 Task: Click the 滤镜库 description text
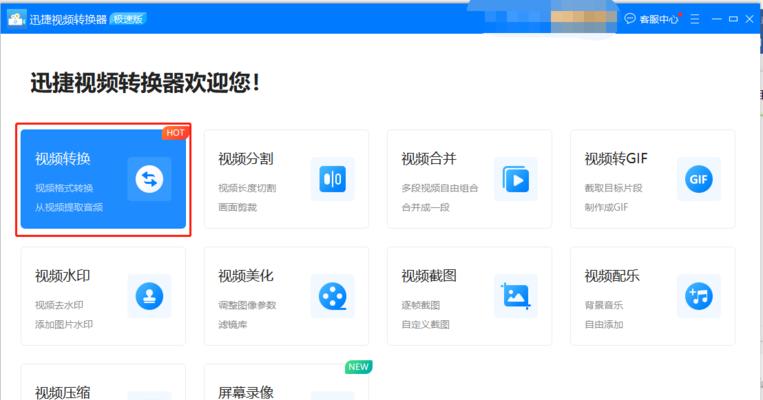[233, 325]
